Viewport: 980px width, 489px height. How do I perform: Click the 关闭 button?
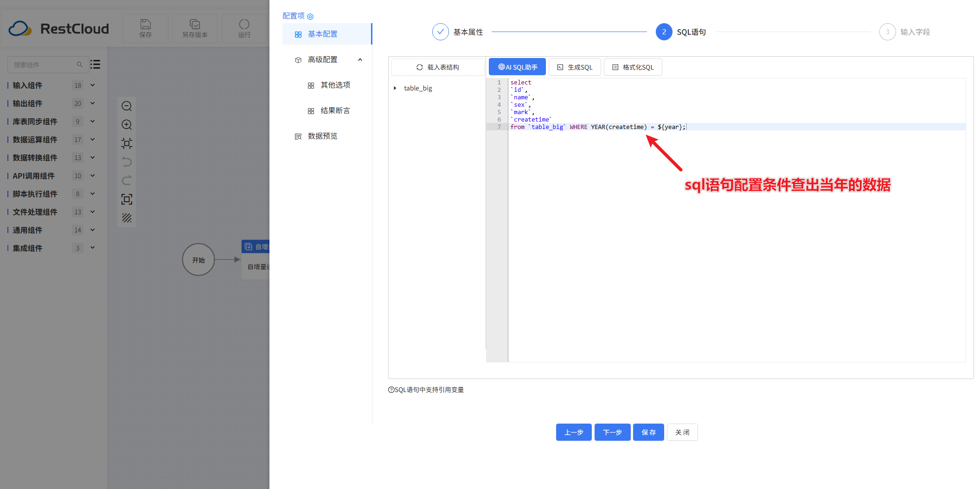click(682, 432)
